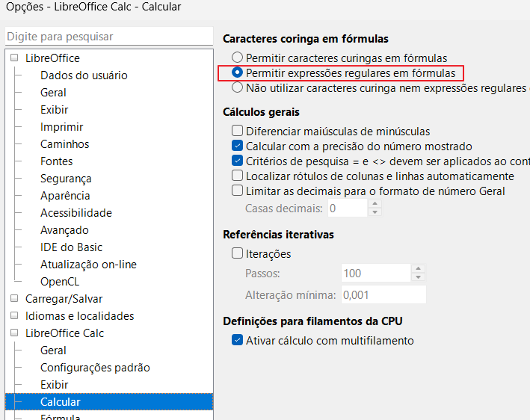Open the Aparência settings page
530x420 pixels.
65,196
